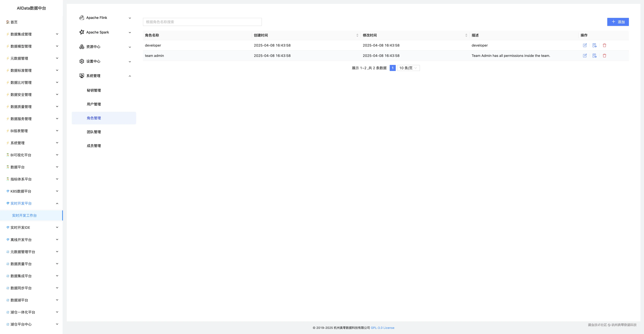Go to page 1 in pagination

[x=392, y=68]
